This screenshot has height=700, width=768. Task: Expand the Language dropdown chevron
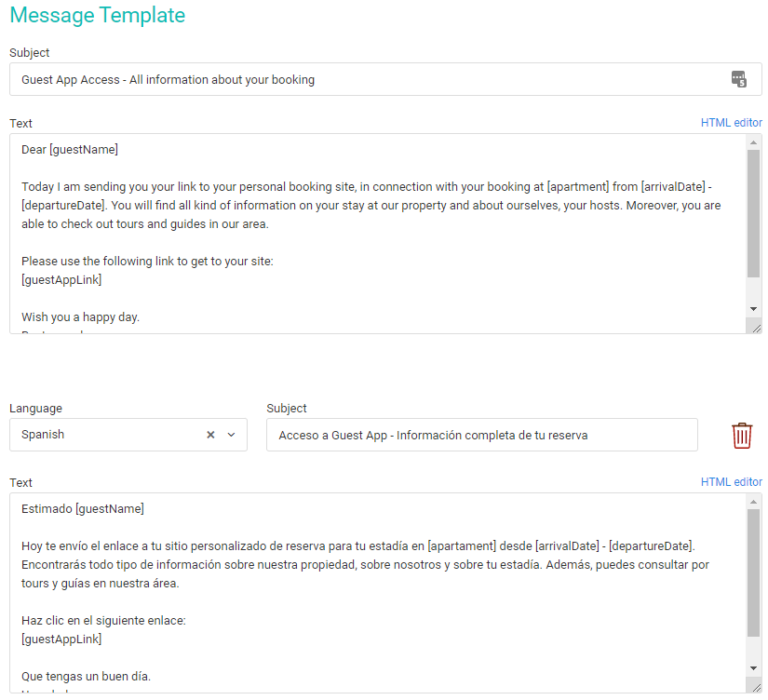[x=231, y=435]
